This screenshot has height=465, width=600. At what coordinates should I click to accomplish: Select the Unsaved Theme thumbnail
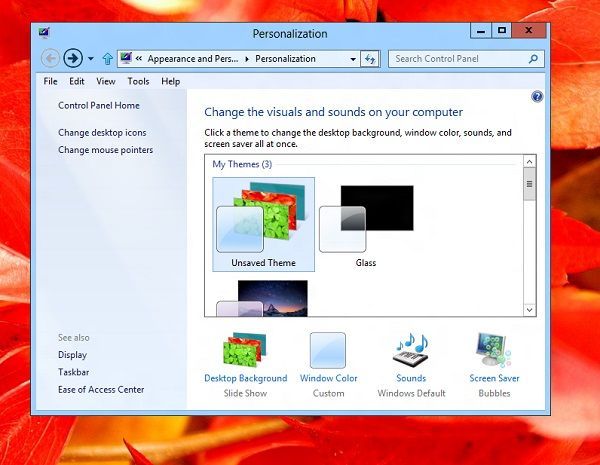264,224
